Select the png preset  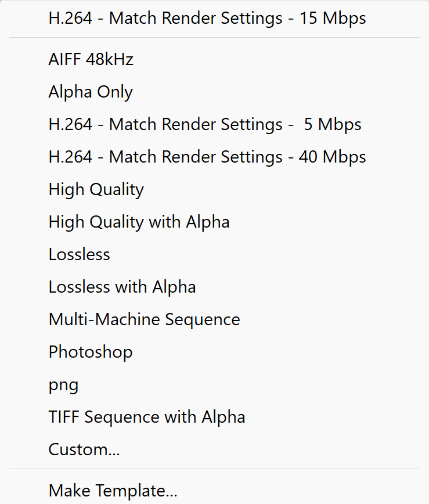63,384
